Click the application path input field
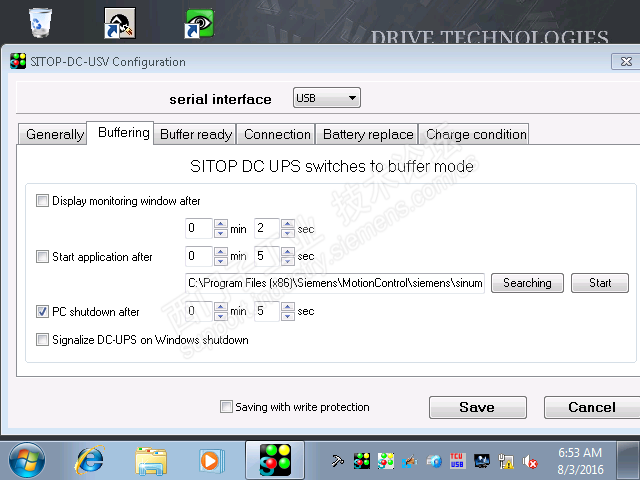 [335, 283]
